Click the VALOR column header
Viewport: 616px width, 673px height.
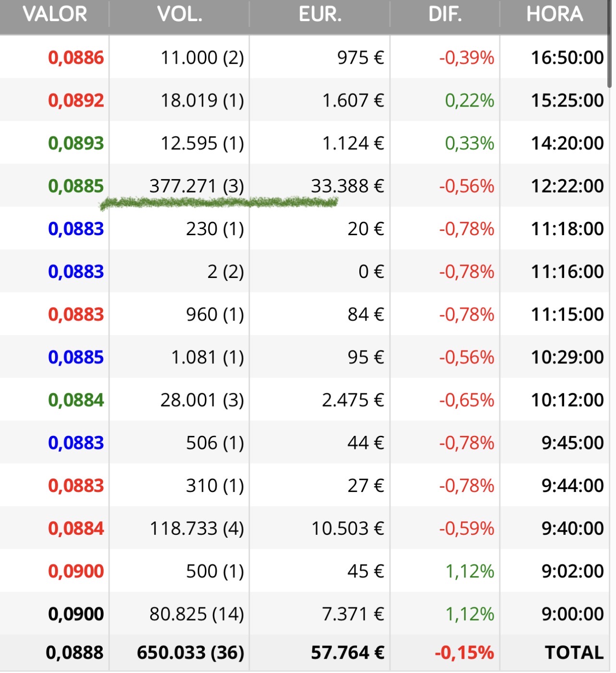tap(55, 14)
